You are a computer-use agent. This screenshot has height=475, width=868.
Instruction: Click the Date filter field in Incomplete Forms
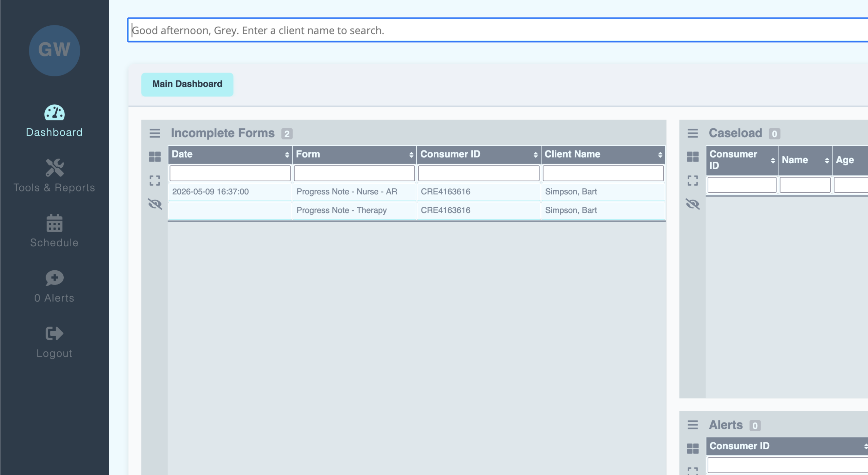pos(230,173)
